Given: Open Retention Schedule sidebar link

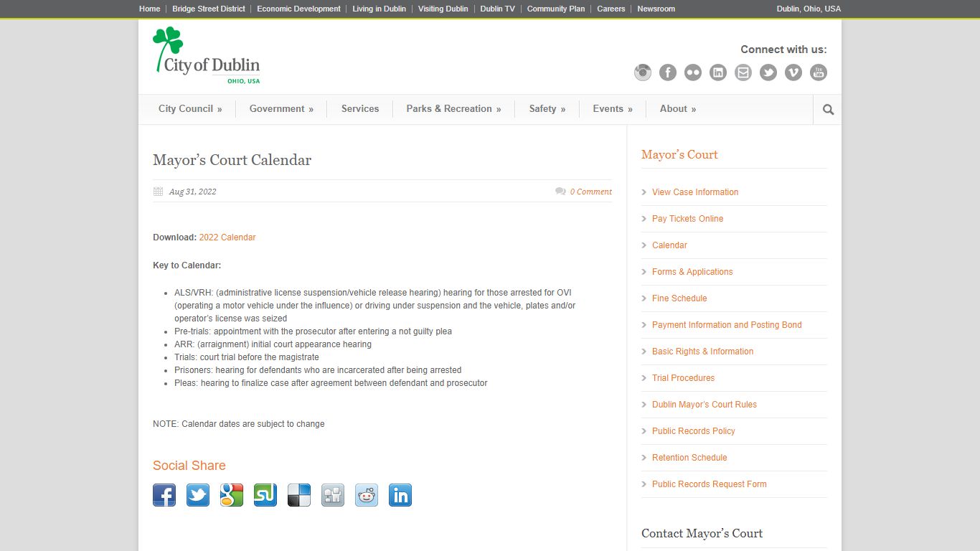Looking at the screenshot, I should [x=689, y=458].
